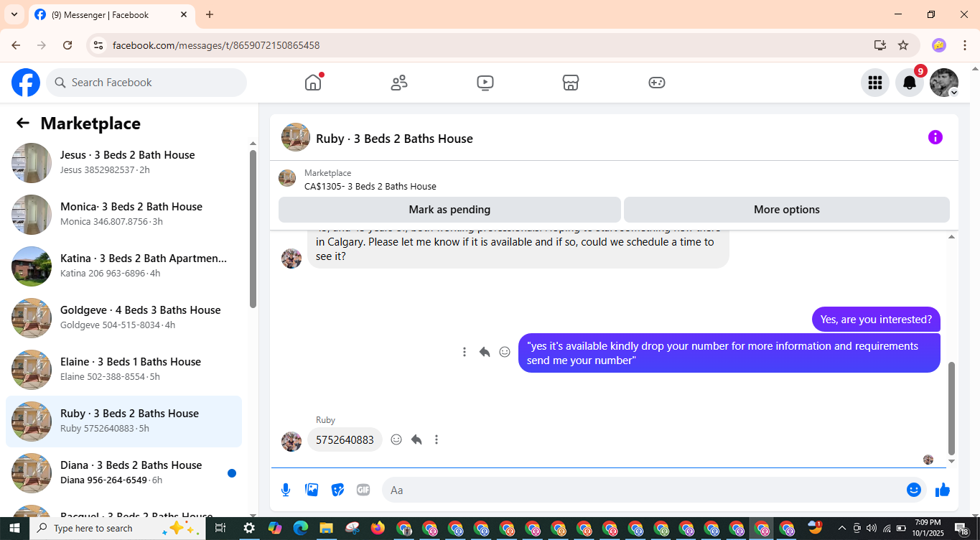
Task: Open the account menu on profile avatar
Action: point(944,83)
